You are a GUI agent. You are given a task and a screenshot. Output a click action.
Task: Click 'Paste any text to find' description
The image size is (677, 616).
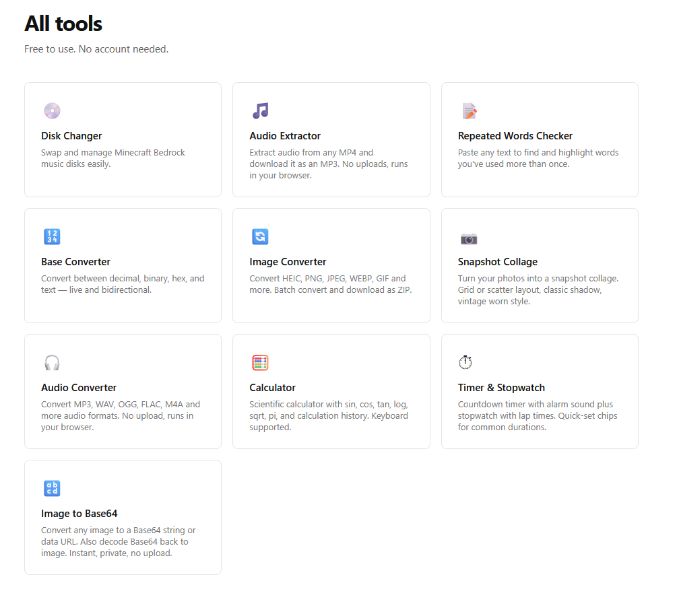[x=538, y=158]
